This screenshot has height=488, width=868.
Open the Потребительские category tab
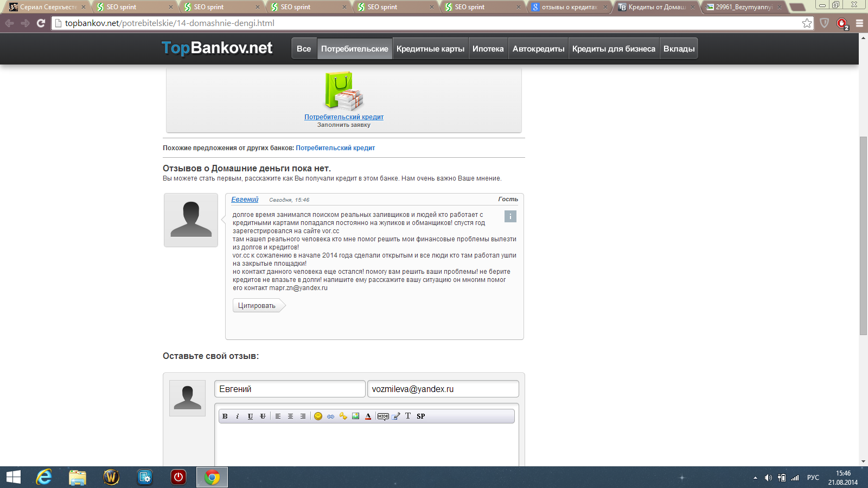coord(355,48)
